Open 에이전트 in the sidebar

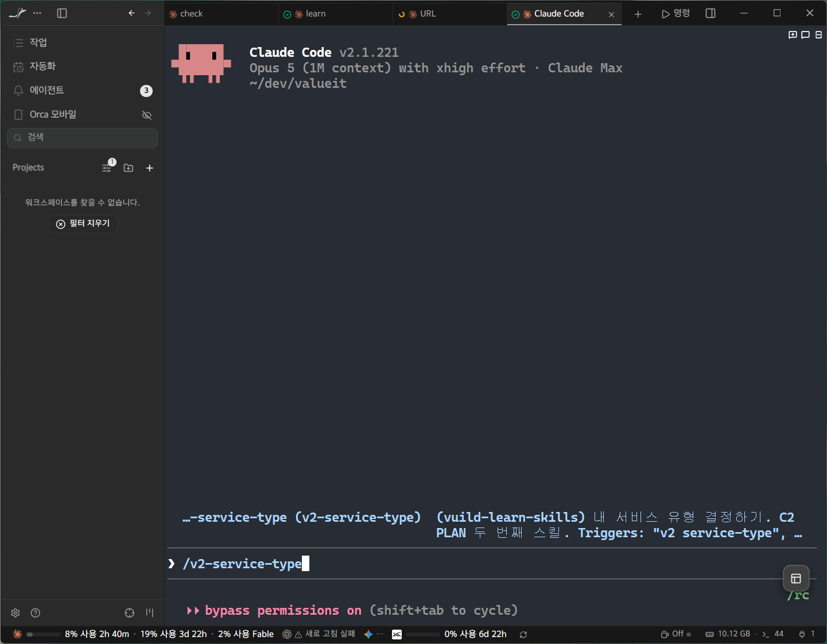pos(83,91)
